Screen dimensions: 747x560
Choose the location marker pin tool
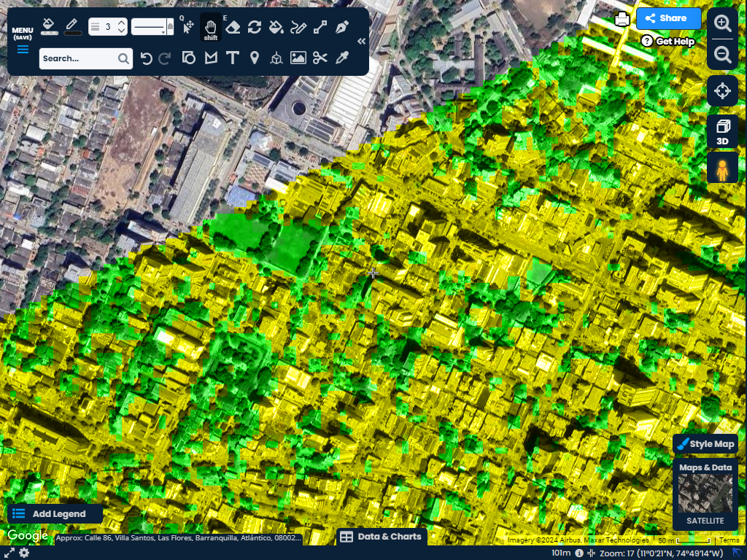point(254,58)
